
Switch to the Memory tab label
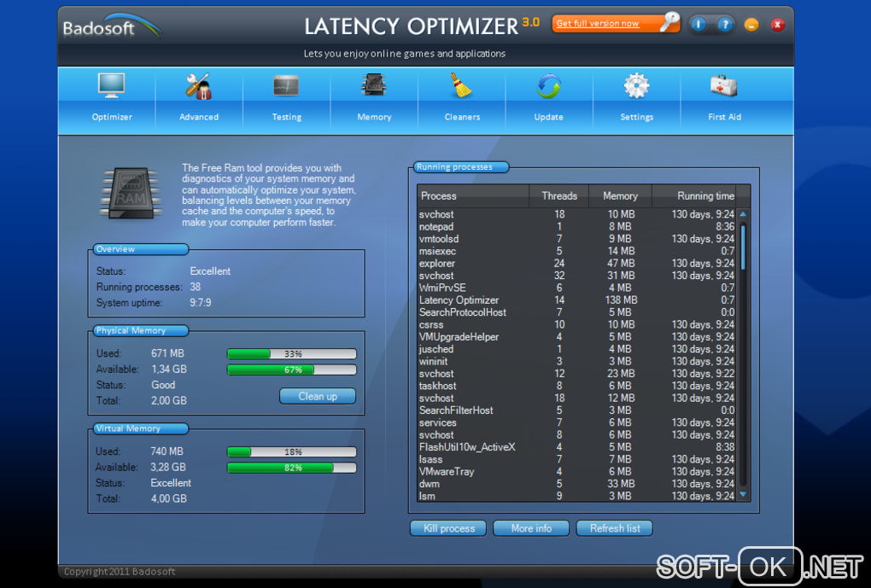point(374,117)
